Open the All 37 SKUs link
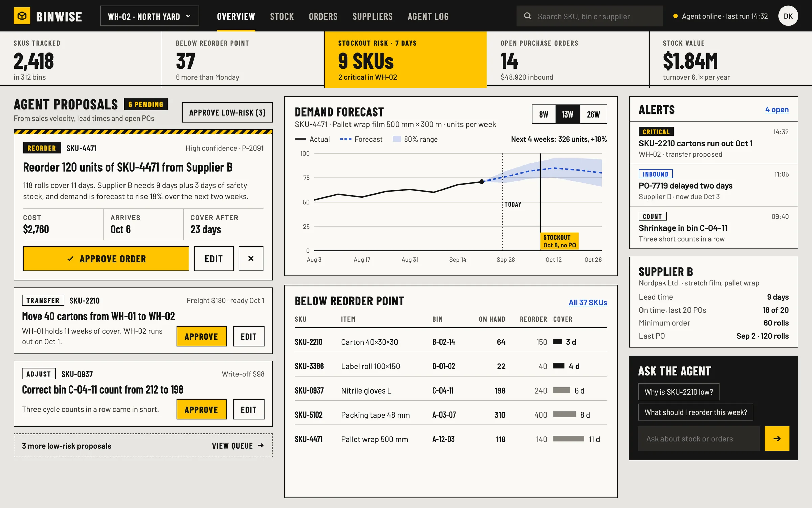812x508 pixels. 588,302
